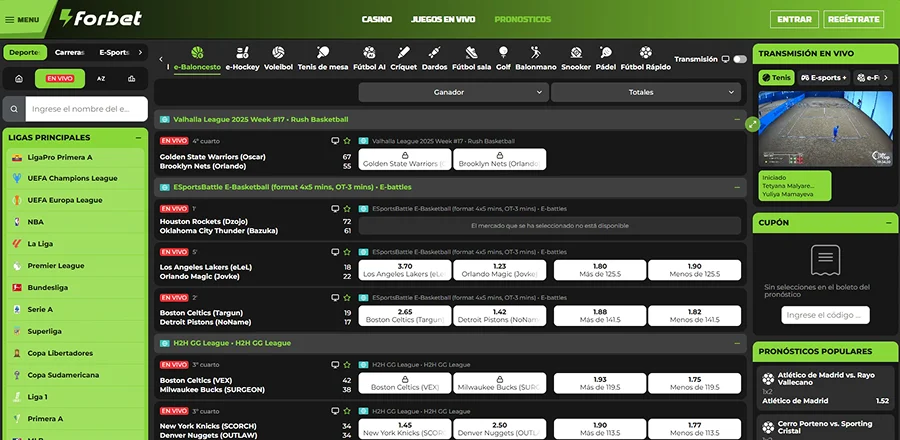Collapse the Ligas Principales panel
Viewport: 900px width, 440px height.
click(x=138, y=138)
